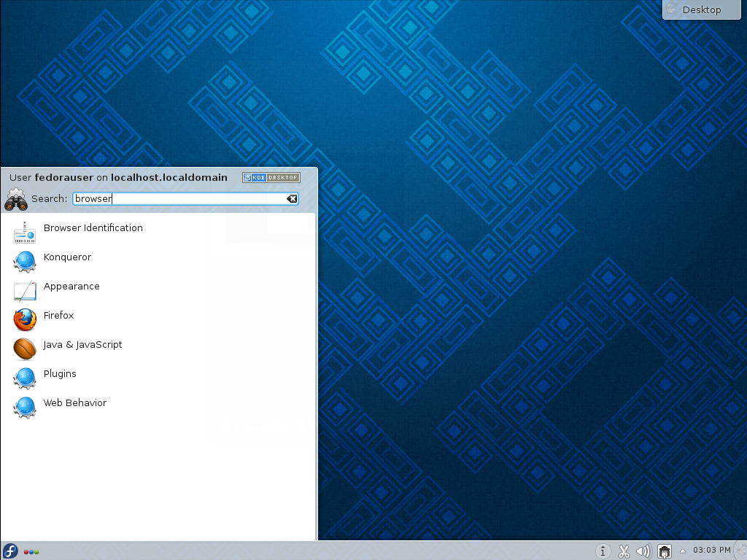Open the Appearance settings entry
This screenshot has width=747, height=560.
pyautogui.click(x=71, y=287)
